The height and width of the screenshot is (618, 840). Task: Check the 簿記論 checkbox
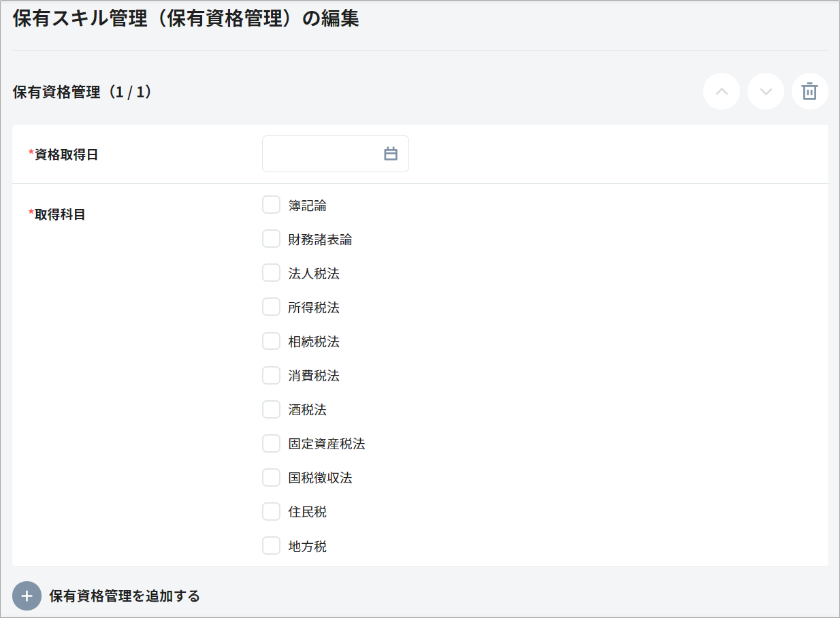tap(271, 205)
